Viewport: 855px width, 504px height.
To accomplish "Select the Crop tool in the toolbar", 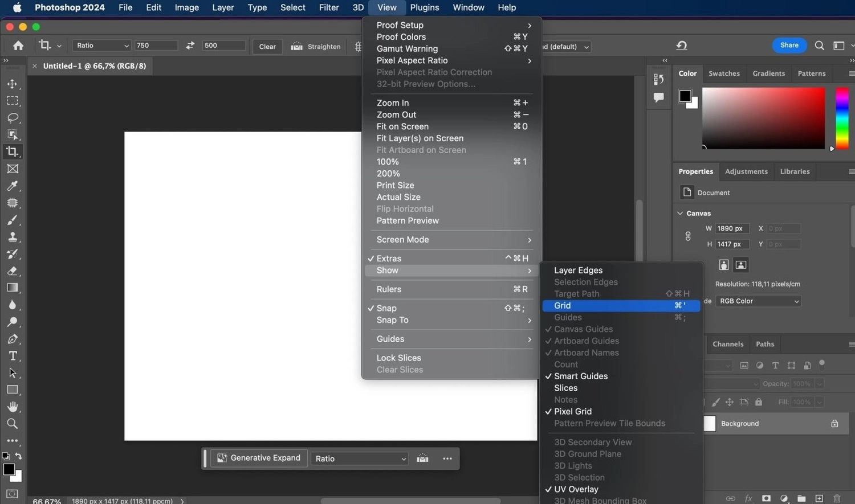I will 12,151.
